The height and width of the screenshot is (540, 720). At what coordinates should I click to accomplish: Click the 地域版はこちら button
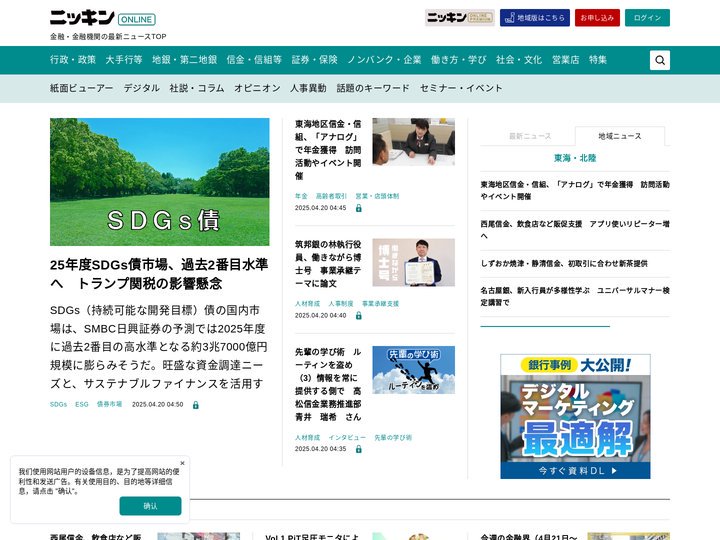[x=534, y=18]
